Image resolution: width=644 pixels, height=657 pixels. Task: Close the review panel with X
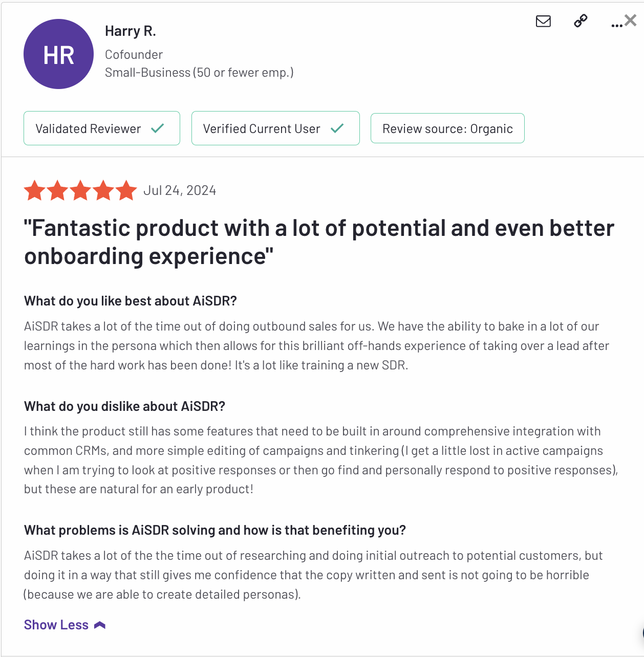[631, 20]
